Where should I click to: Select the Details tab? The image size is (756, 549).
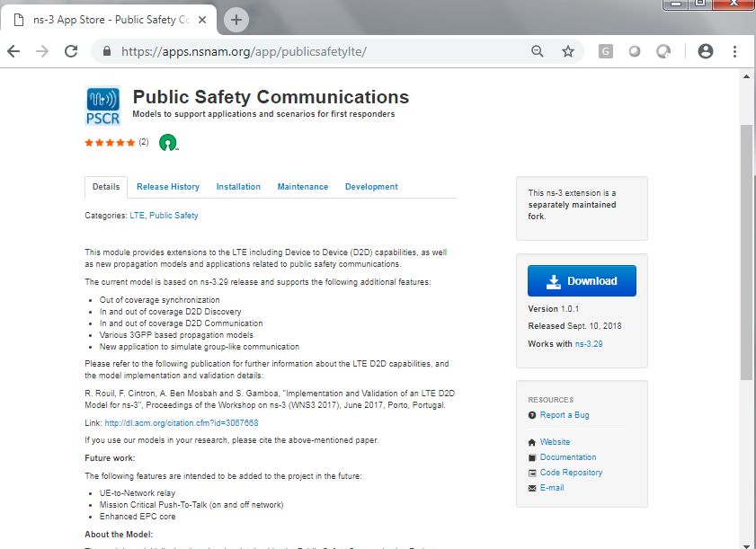click(x=106, y=187)
